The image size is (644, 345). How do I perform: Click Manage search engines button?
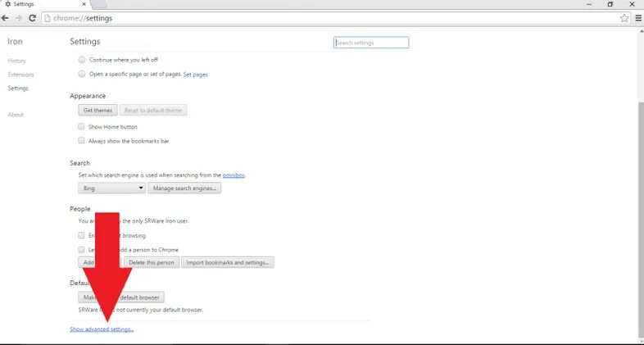[x=184, y=188]
